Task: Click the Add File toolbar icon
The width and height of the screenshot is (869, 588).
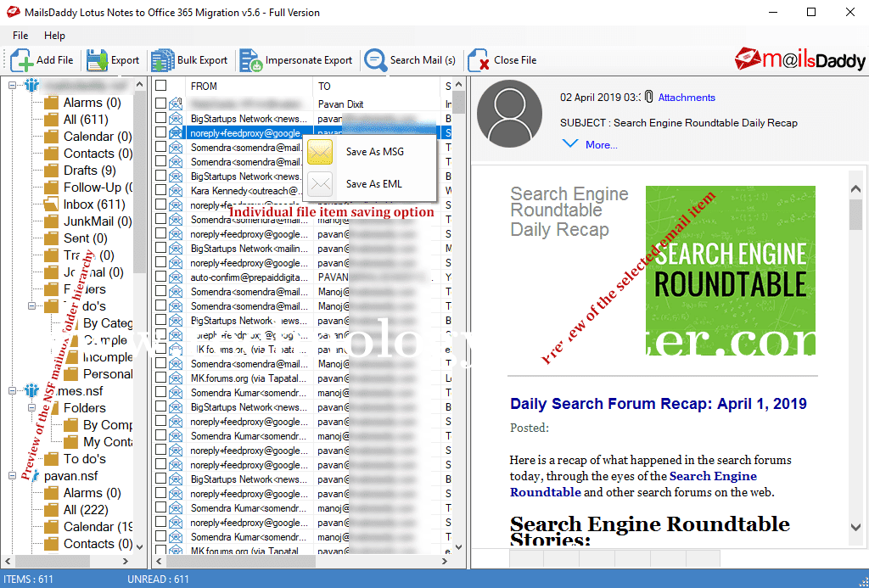Action: pos(21,60)
